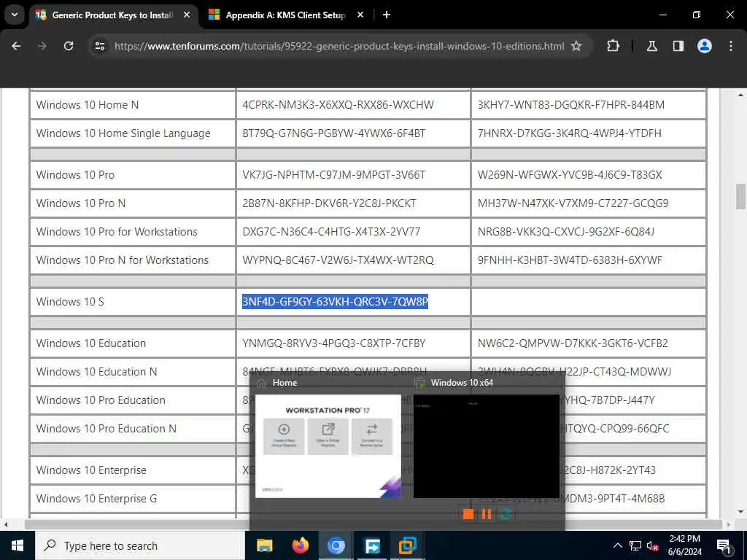Screen dimensions: 747x560
Task: Click the Windows 10 Pro N label
Action: coord(81,203)
